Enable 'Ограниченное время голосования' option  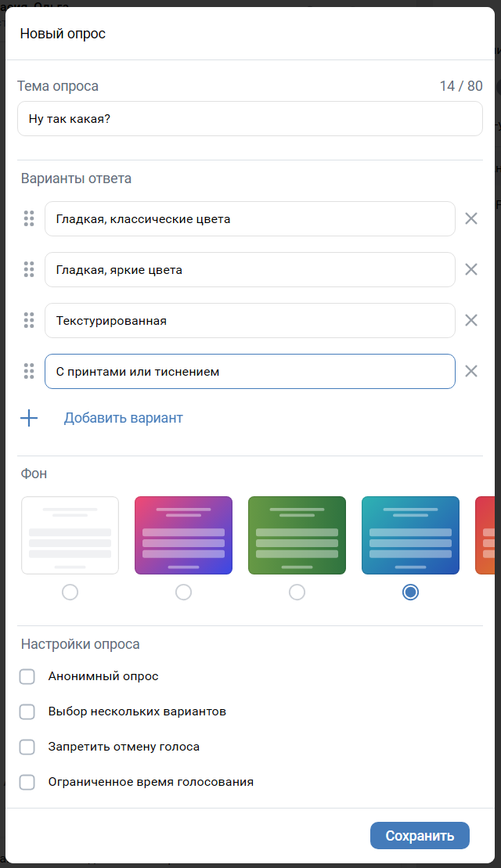[27, 782]
